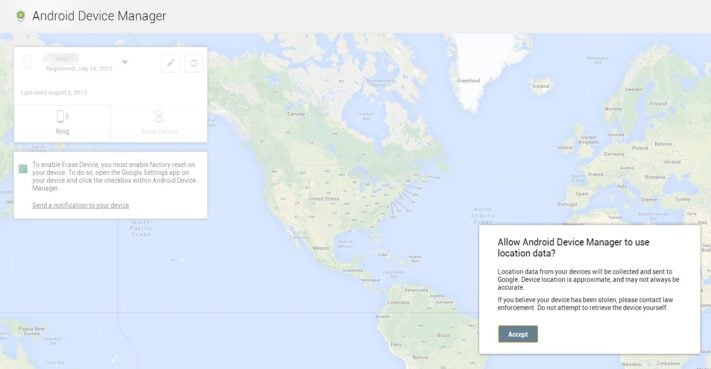Viewport: 711px width, 369px height.
Task: Click the Android Device Manager pin logo
Action: pyautogui.click(x=20, y=16)
